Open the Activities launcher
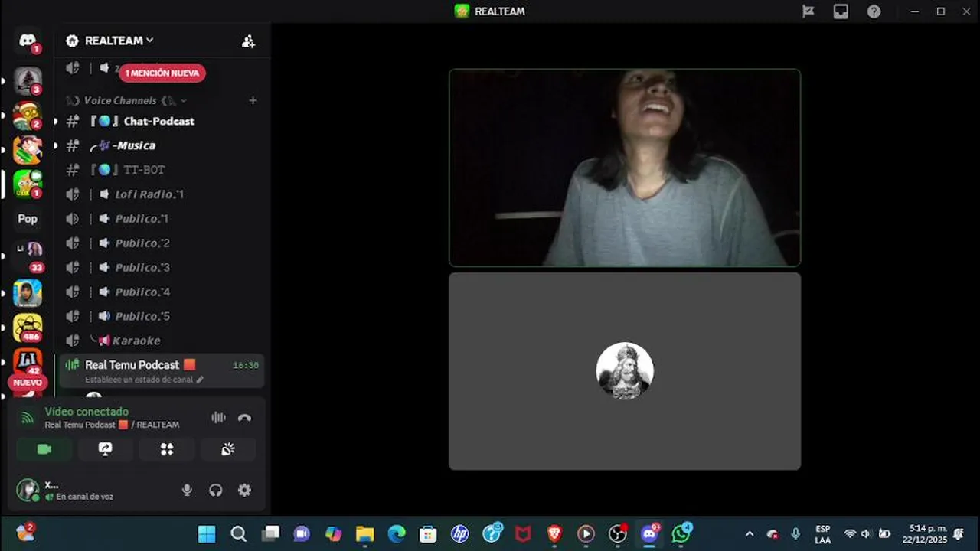Viewport: 980px width, 551px height. (x=167, y=449)
